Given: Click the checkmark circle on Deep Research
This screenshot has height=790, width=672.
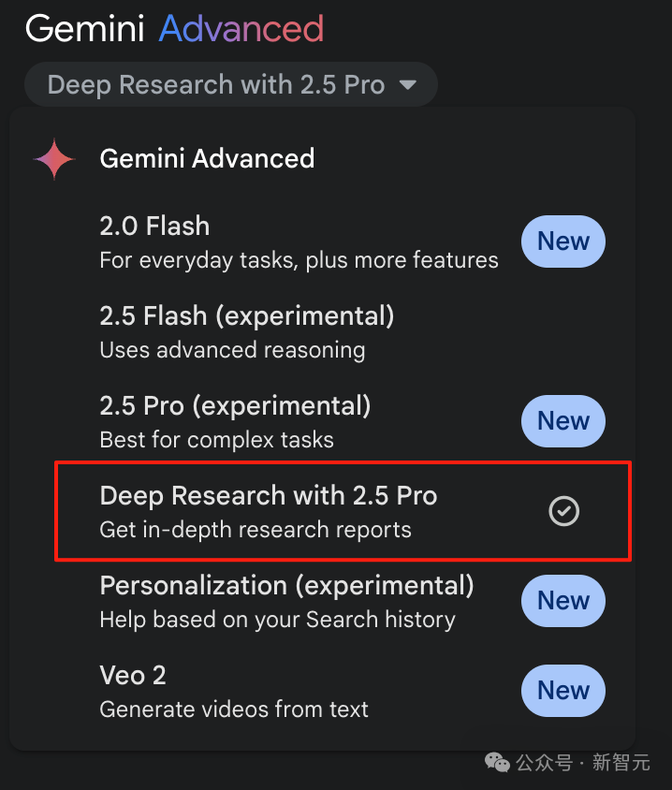Looking at the screenshot, I should click(x=563, y=511).
